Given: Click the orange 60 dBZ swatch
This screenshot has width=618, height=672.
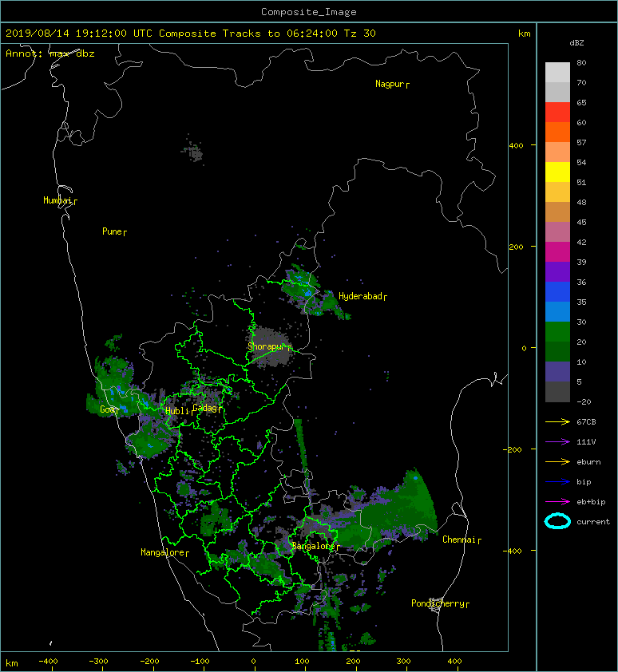Looking at the screenshot, I should point(557,132).
